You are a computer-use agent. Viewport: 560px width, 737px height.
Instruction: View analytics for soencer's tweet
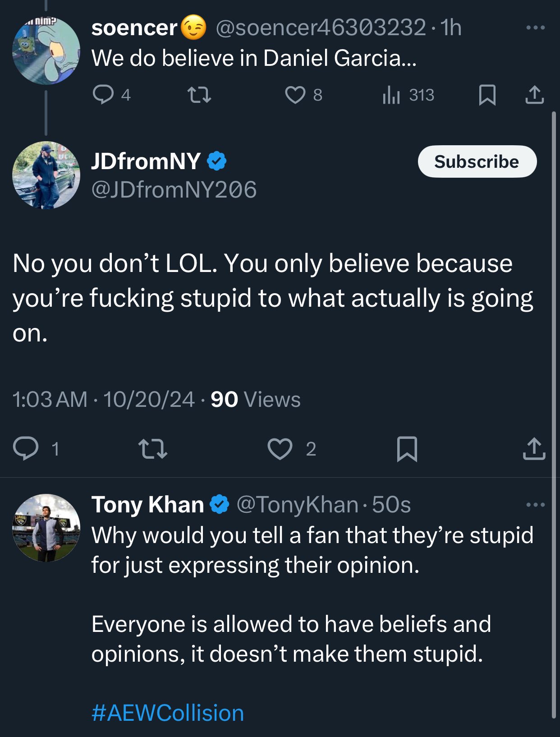click(391, 95)
